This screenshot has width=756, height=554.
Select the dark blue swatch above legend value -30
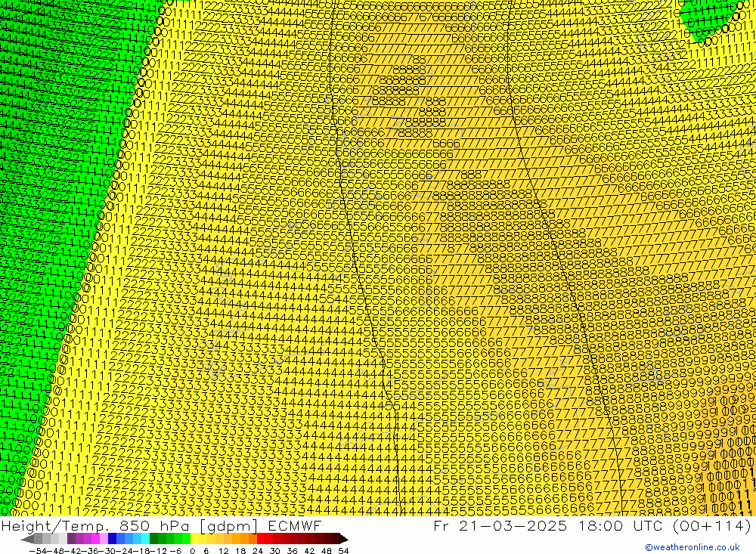(112, 539)
